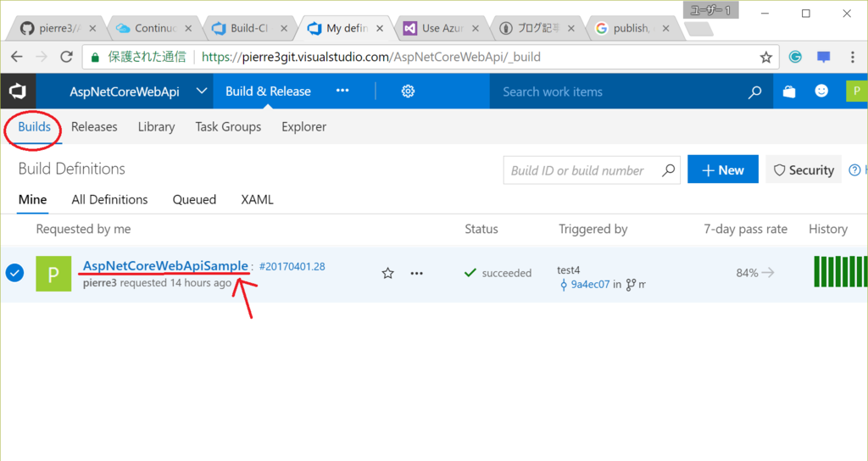Switch to the Builds tab
This screenshot has width=868, height=461.
click(x=34, y=127)
